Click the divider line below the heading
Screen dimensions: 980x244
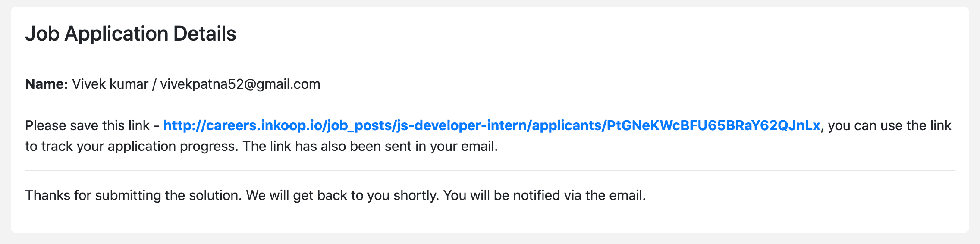tap(490, 59)
